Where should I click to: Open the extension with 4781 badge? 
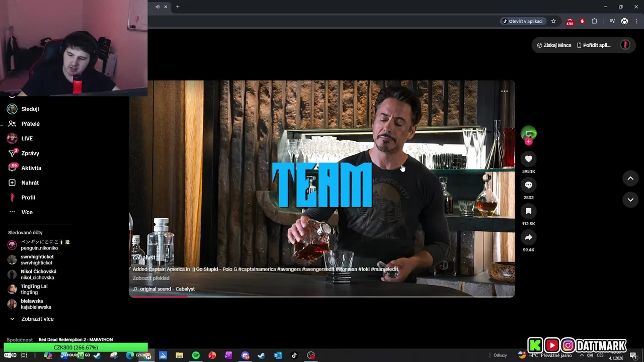[570, 21]
